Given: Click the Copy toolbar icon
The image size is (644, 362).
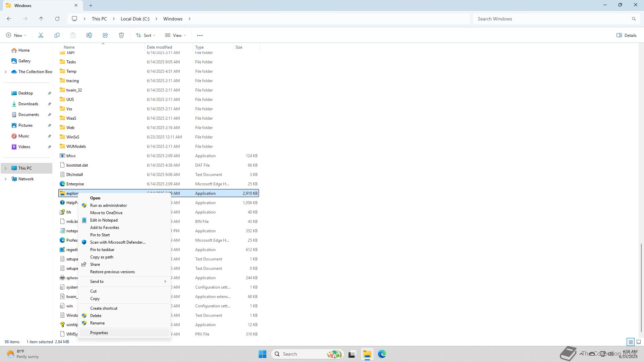Looking at the screenshot, I should pyautogui.click(x=57, y=35).
